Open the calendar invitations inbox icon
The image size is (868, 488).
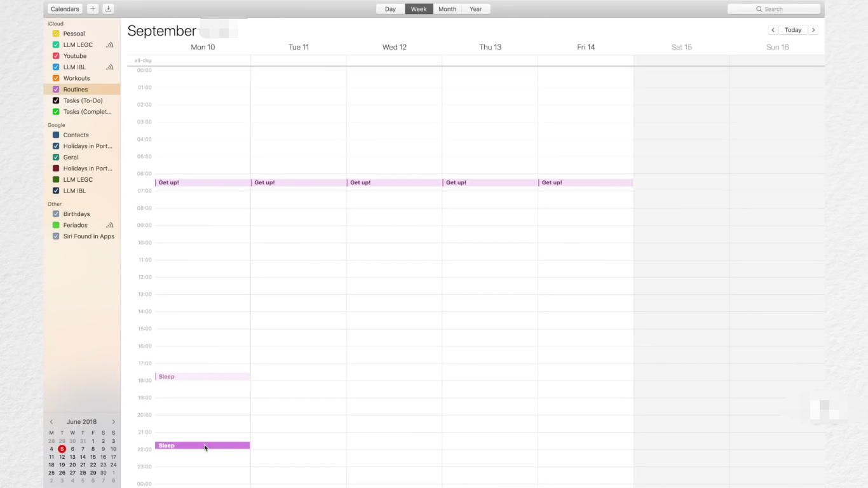(108, 9)
